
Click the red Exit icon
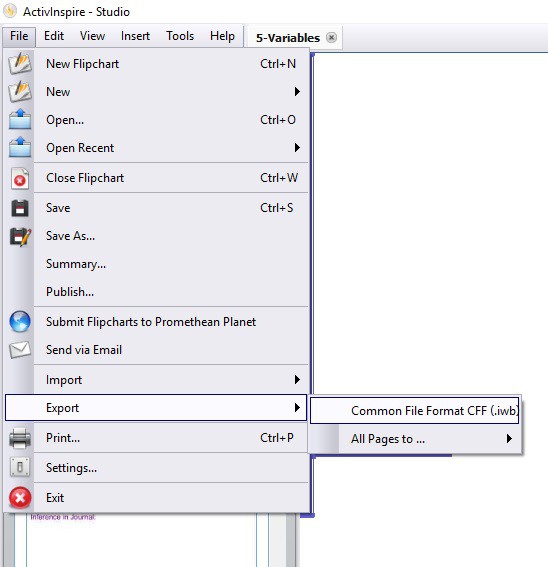pyautogui.click(x=20, y=498)
